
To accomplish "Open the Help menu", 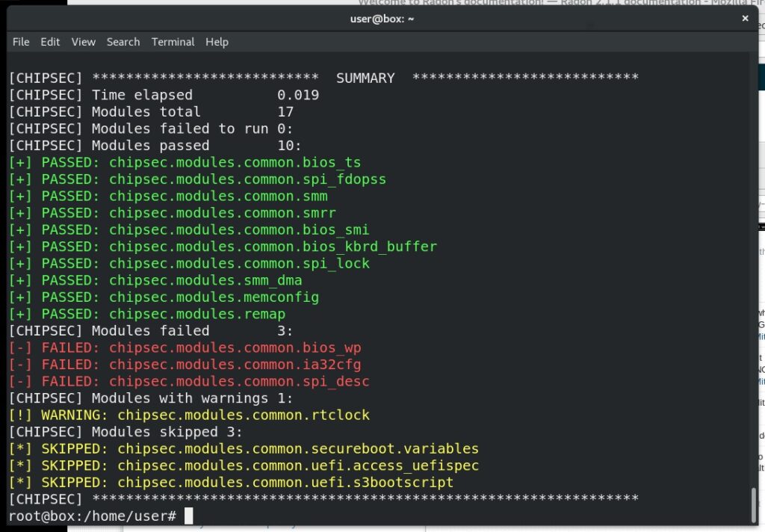I will point(217,42).
